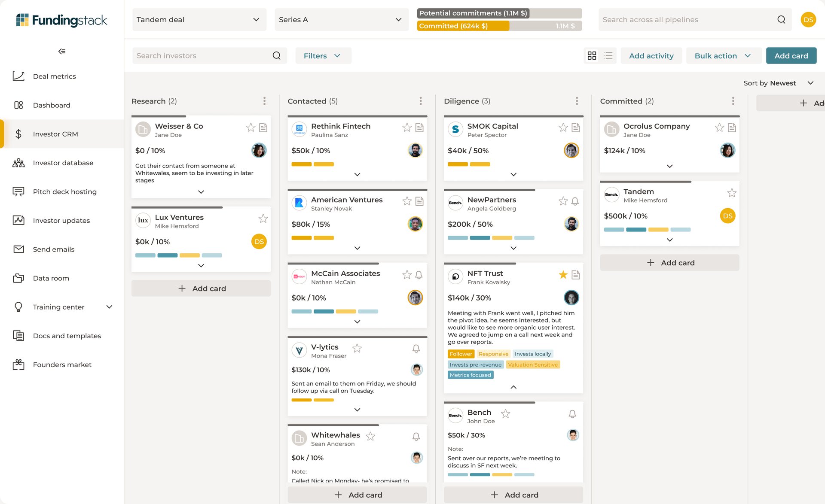
Task: Open the Investor database section
Action: pos(62,163)
